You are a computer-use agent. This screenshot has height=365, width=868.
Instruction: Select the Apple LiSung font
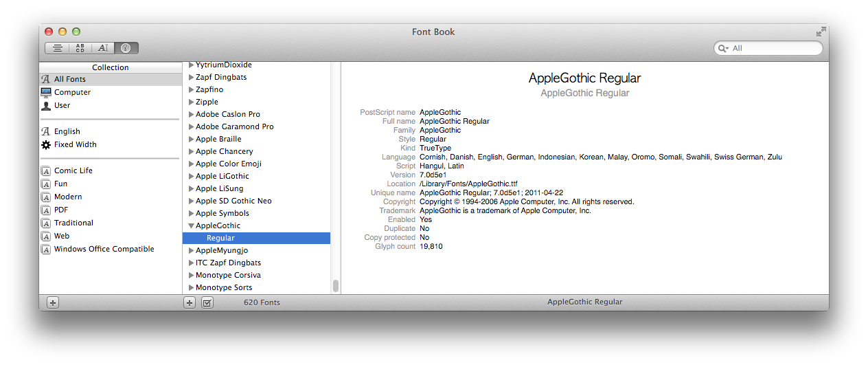[256, 188]
